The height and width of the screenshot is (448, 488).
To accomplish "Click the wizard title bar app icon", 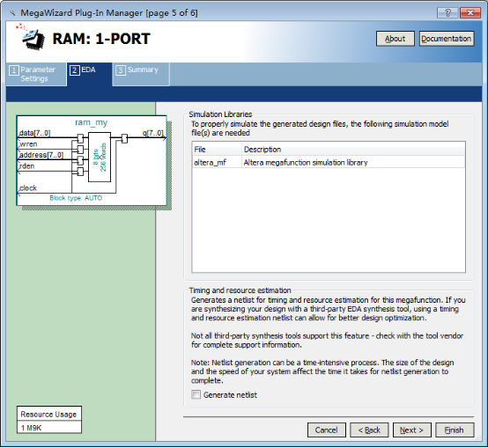I will (12, 12).
